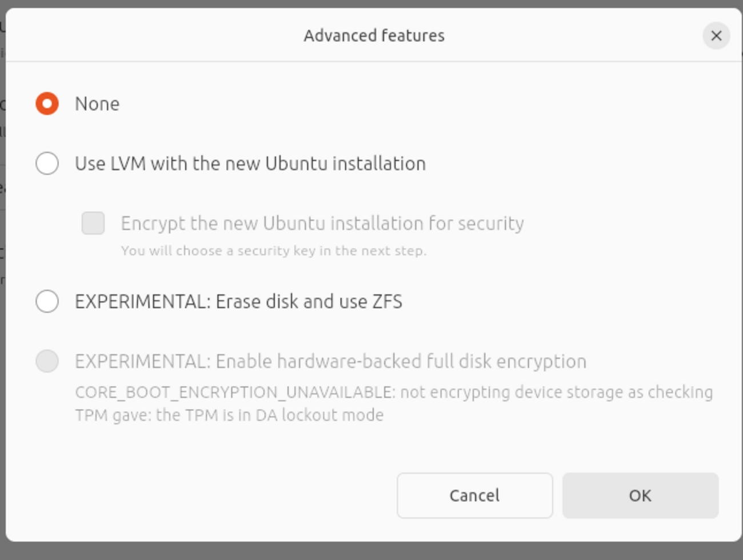Select EXPERIMENTAL: Erase disk and use ZFS
Viewport: 743px width, 560px height.
pos(47,301)
